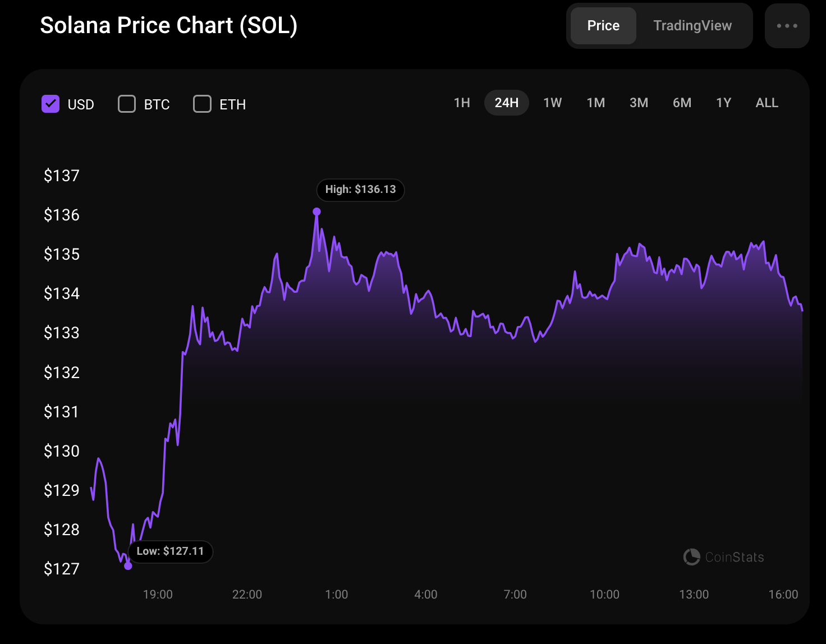Enable the ETH currency checkbox
The image size is (826, 644).
click(202, 104)
